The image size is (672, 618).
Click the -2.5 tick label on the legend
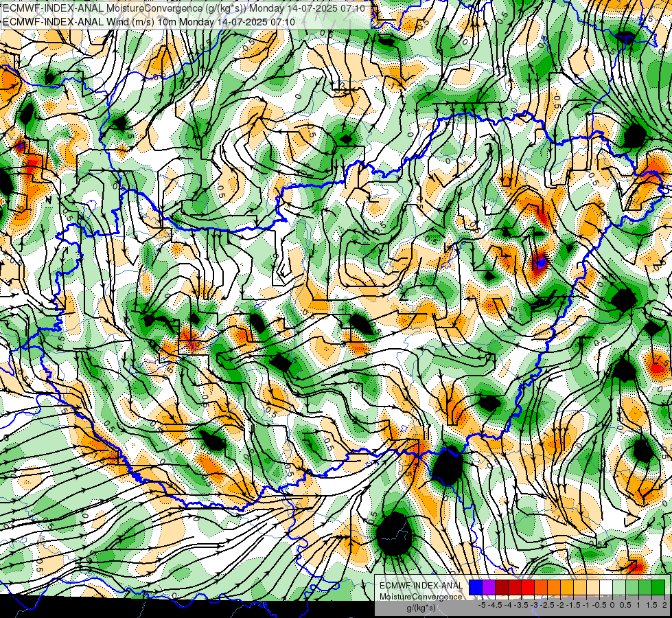tap(547, 605)
